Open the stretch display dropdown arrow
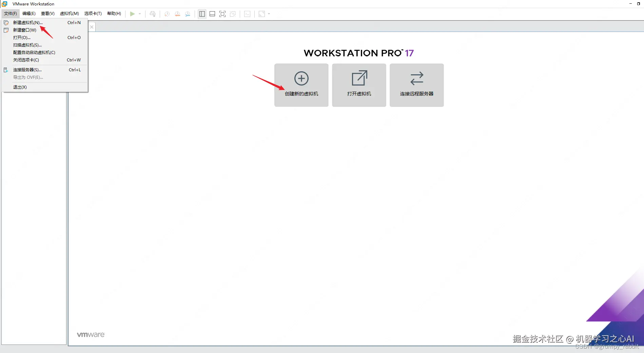 [x=269, y=14]
